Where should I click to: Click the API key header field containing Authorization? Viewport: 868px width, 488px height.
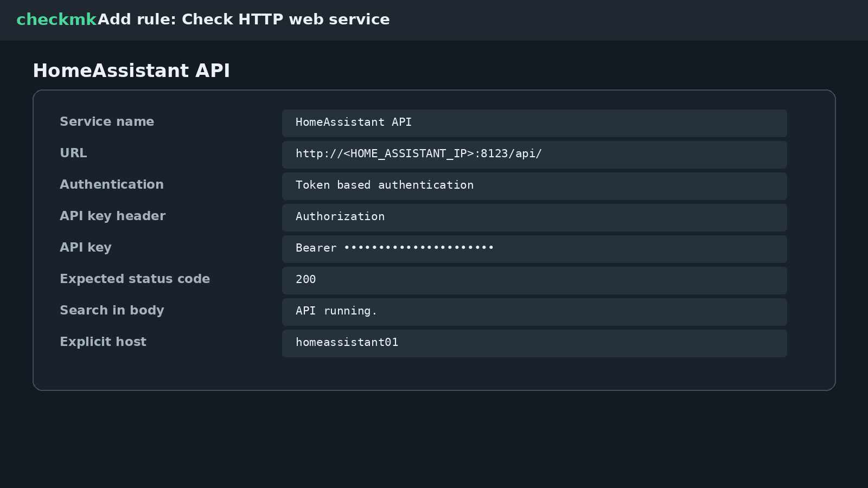pos(534,217)
